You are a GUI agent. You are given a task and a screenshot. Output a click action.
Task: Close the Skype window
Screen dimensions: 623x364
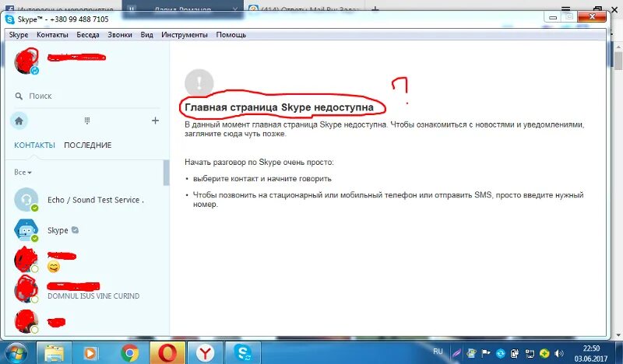(x=592, y=16)
